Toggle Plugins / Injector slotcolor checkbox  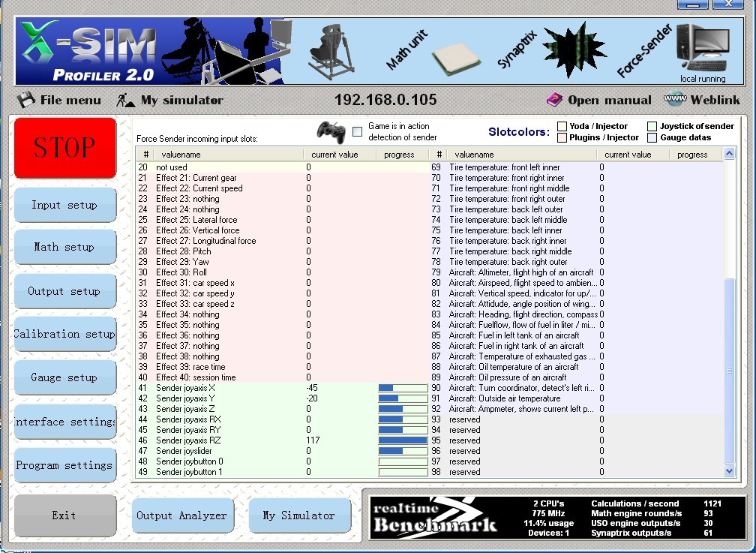click(x=562, y=137)
